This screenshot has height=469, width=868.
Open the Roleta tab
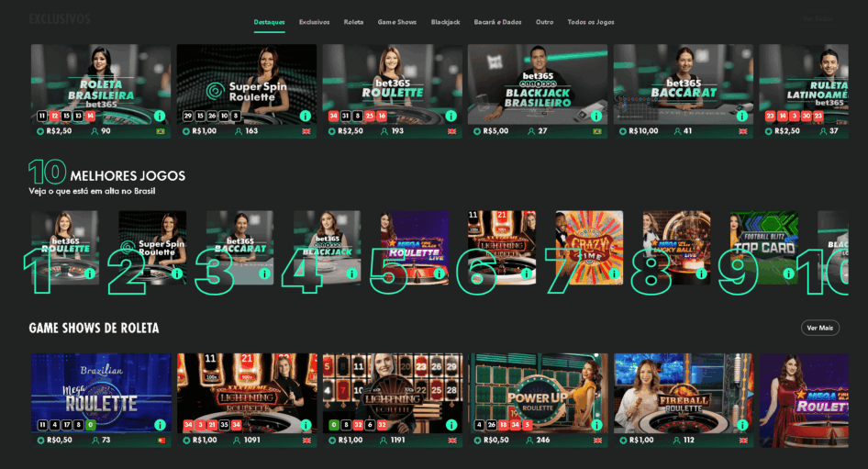click(x=353, y=22)
